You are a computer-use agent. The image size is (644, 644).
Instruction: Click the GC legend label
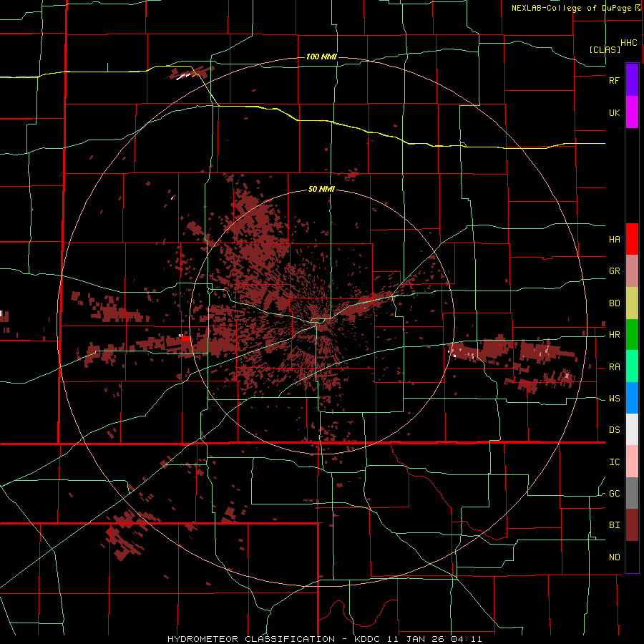614,494
